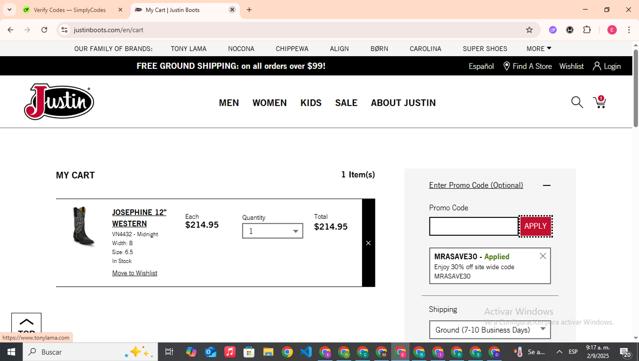Open the Shipping method dropdown
The height and width of the screenshot is (361, 639).
pos(489,330)
